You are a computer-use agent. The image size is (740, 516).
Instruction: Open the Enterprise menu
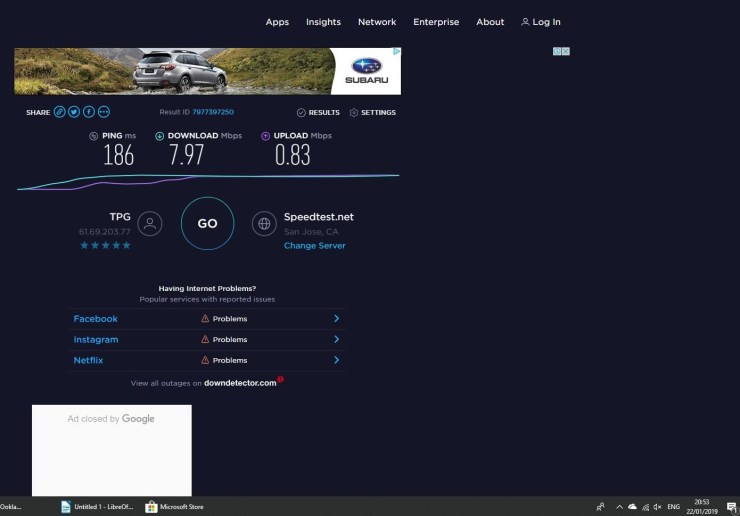pos(436,22)
